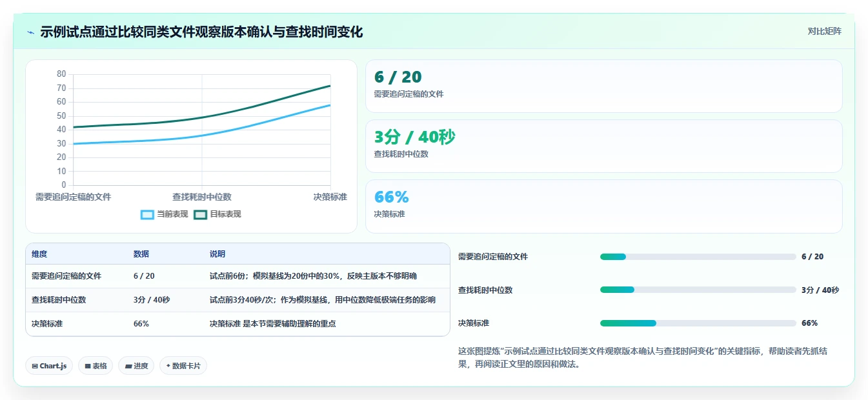The width and height of the screenshot is (868, 400).
Task: Click the 说明 table column header
Action: pyautogui.click(x=217, y=254)
